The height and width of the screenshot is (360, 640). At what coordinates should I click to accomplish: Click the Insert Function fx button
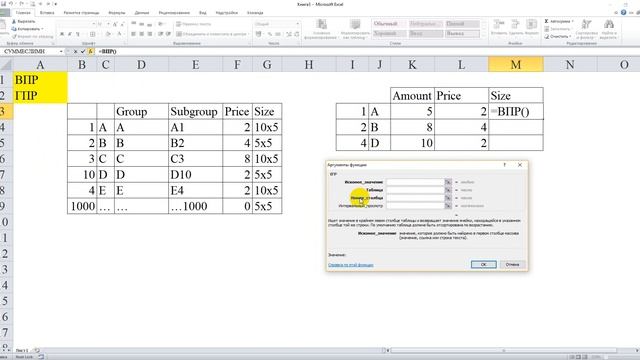[x=91, y=51]
